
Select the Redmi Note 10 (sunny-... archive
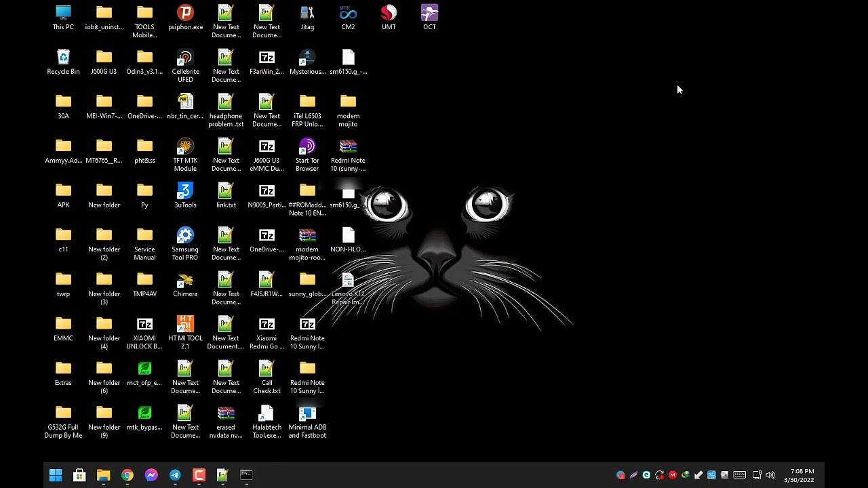[348, 155]
